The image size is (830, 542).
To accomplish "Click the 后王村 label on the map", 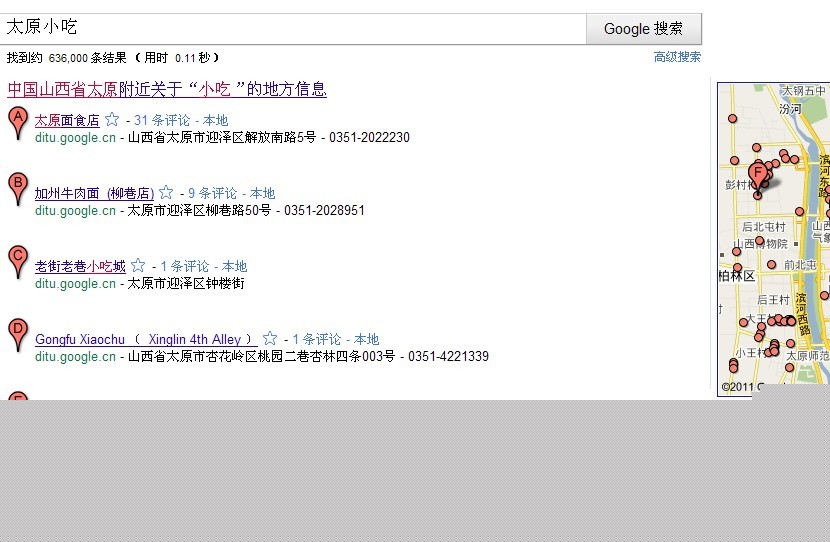I will (773, 300).
